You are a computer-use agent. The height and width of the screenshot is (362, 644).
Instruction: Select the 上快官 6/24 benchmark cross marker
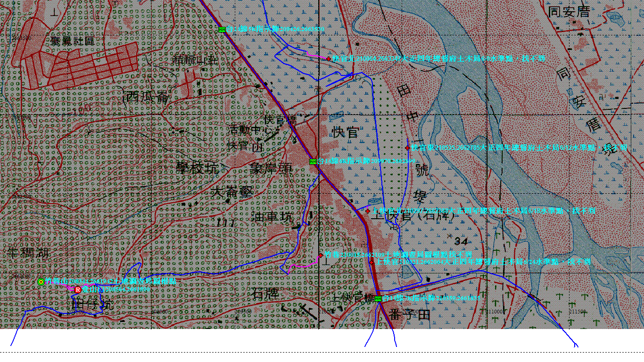[372, 261]
